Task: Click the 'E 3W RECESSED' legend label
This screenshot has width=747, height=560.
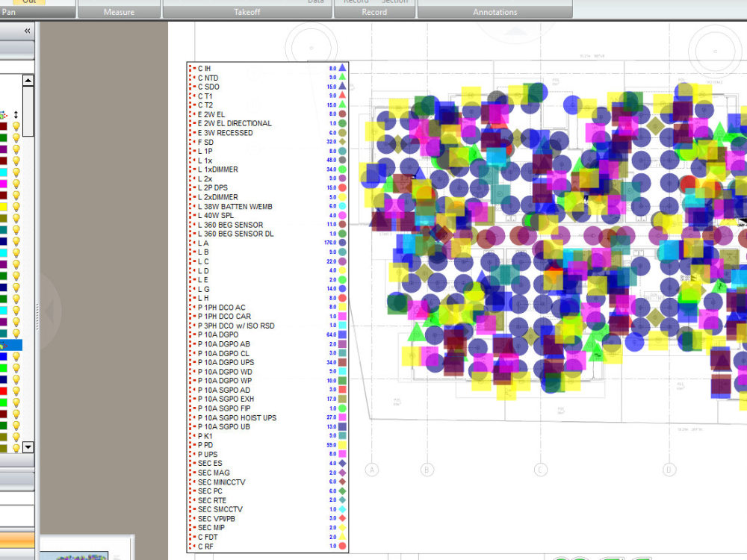Action: coord(226,133)
